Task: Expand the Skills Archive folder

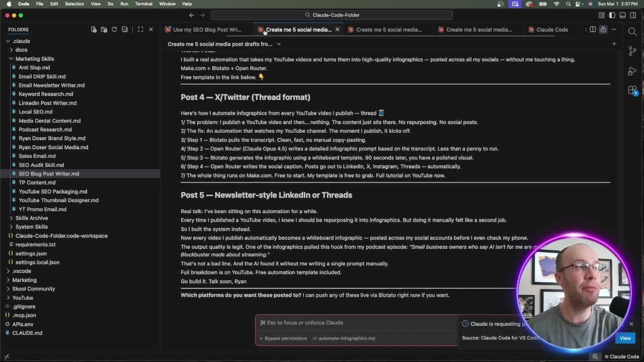Action: (32, 218)
